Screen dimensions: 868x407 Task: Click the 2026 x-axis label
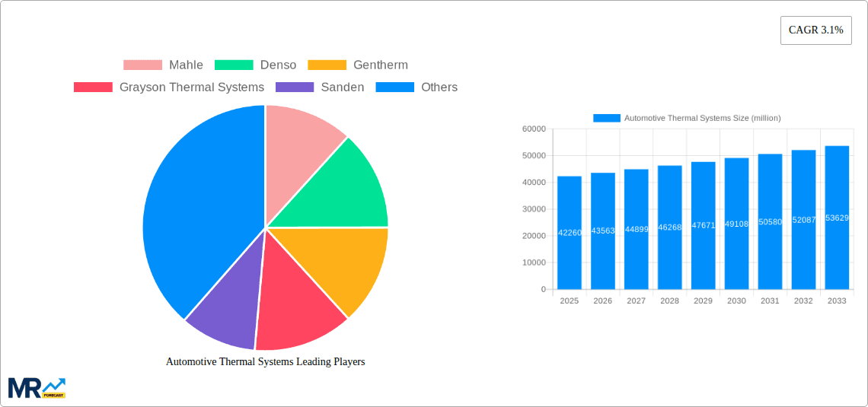click(x=603, y=300)
